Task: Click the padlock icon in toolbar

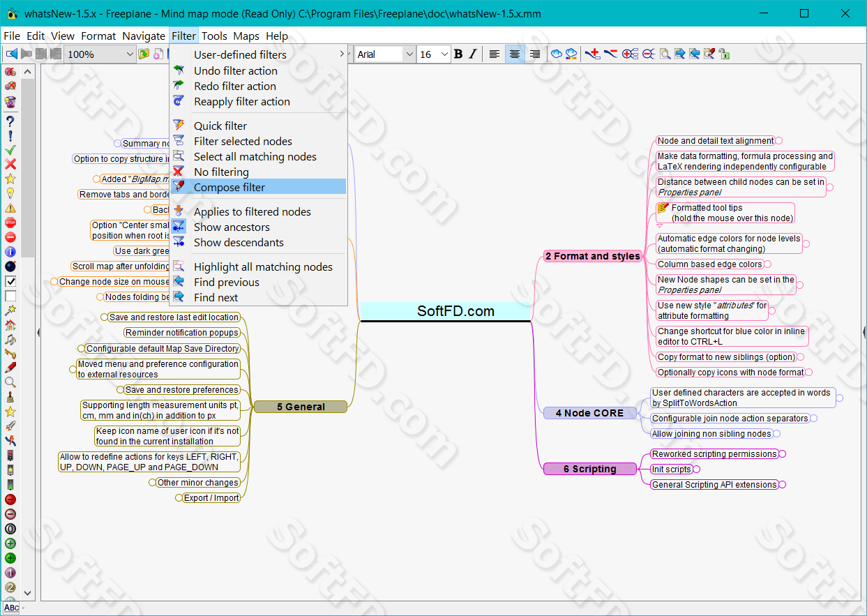Action: (x=724, y=54)
